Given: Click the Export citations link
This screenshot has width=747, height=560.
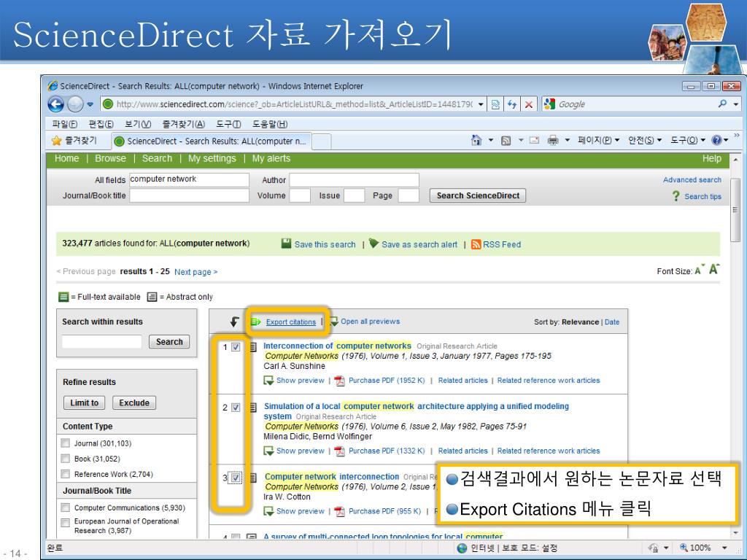Looking at the screenshot, I should coord(290,322).
